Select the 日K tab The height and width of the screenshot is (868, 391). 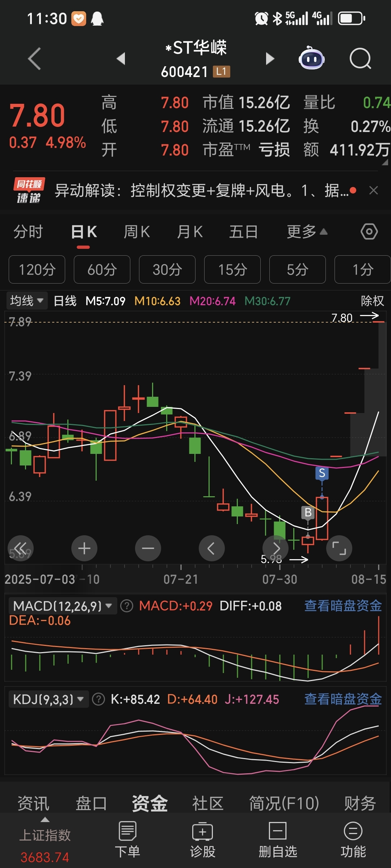click(84, 232)
